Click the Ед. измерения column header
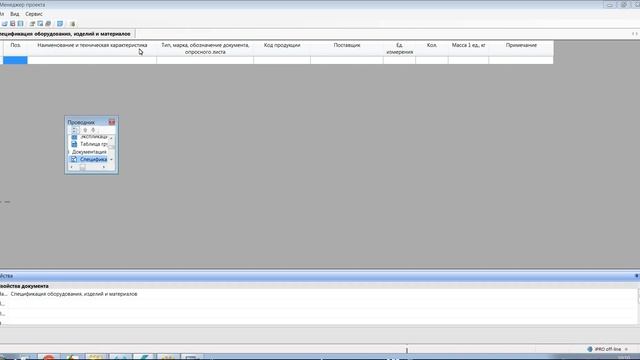Viewport: 640px width, 360px height. [x=400, y=48]
